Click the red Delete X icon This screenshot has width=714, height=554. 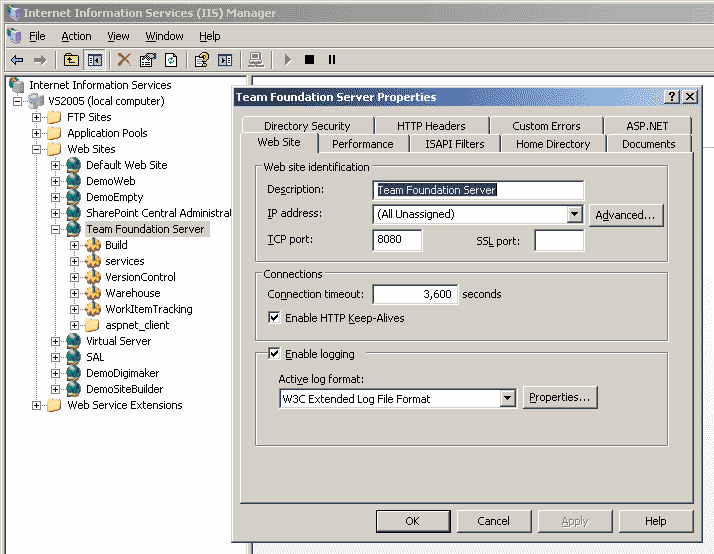(124, 60)
